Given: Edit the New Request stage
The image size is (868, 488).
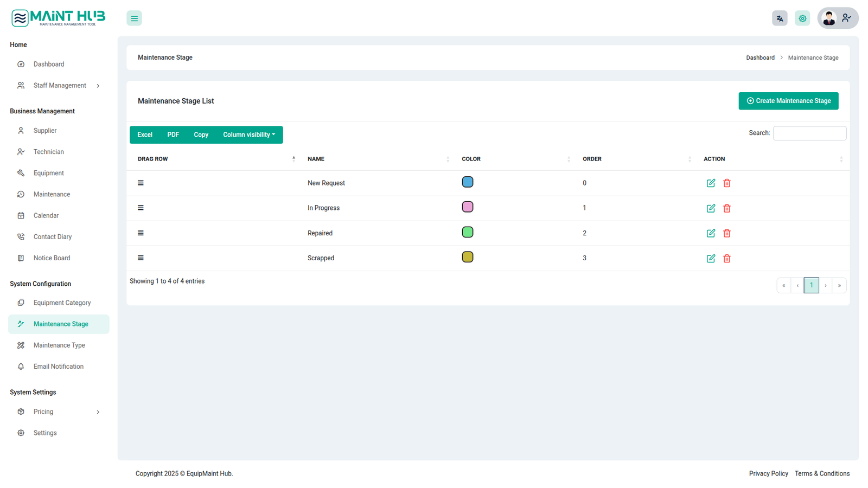Looking at the screenshot, I should pyautogui.click(x=711, y=183).
